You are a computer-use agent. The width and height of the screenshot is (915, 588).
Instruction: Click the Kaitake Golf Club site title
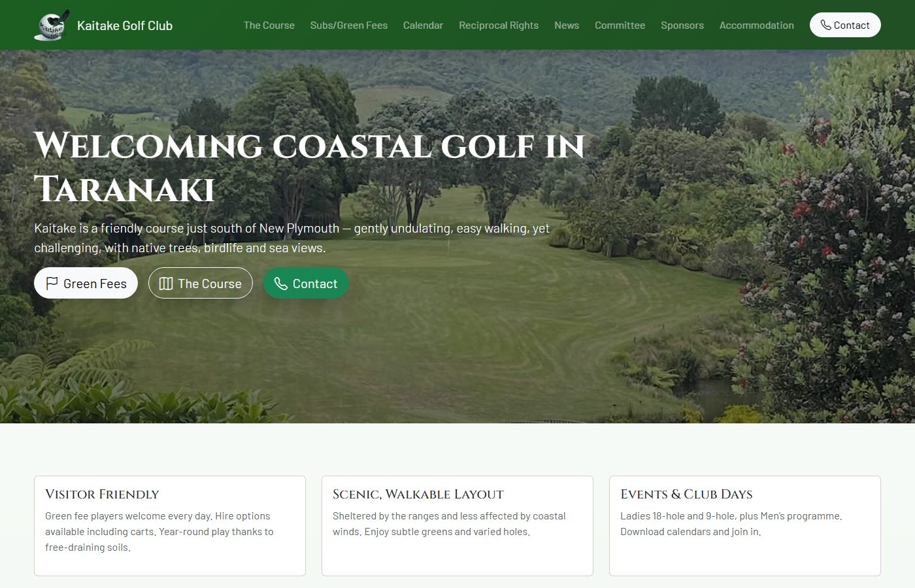125,25
